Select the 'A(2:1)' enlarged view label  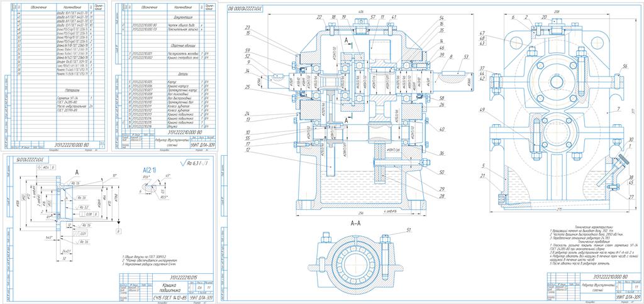pyautogui.click(x=149, y=170)
